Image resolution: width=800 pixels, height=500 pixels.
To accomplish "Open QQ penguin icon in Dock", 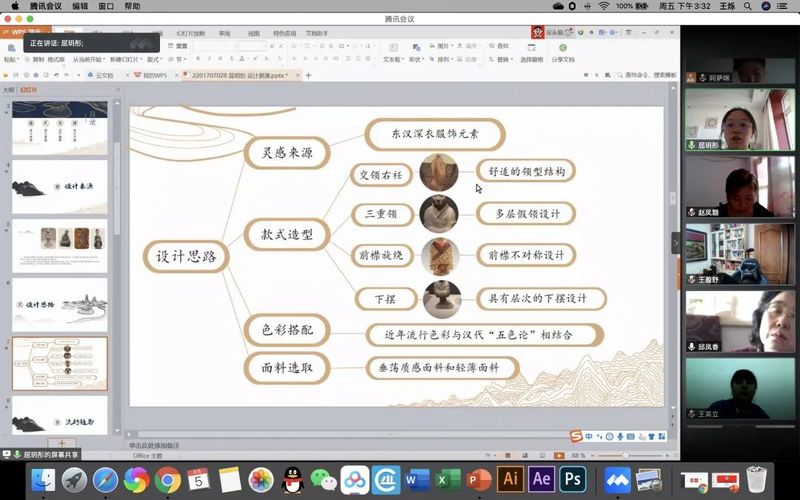I will (x=292, y=479).
